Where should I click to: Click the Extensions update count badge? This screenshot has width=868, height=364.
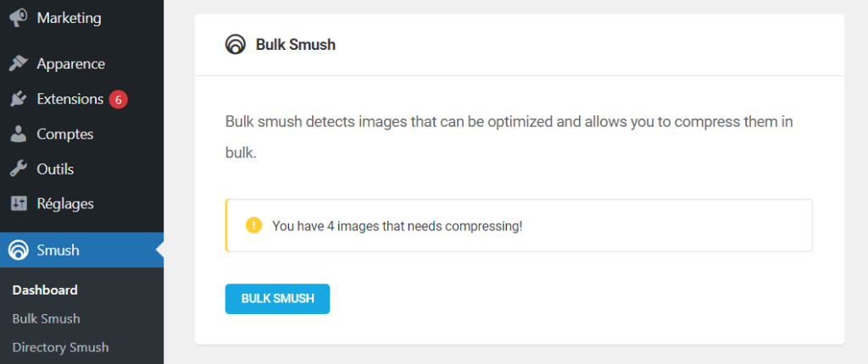118,99
